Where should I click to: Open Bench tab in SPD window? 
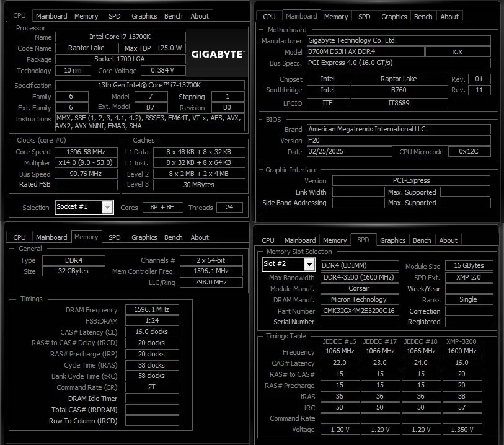(x=422, y=240)
